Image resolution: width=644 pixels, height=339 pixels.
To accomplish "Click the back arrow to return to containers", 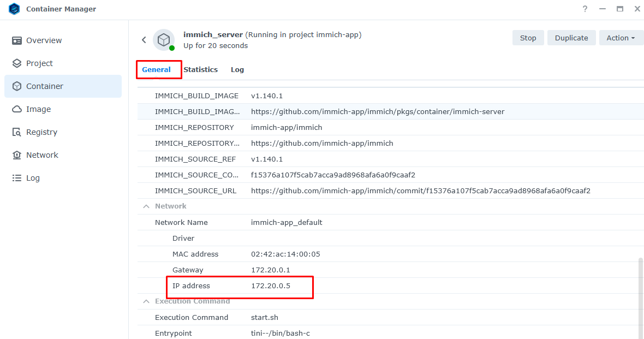I will pos(144,39).
